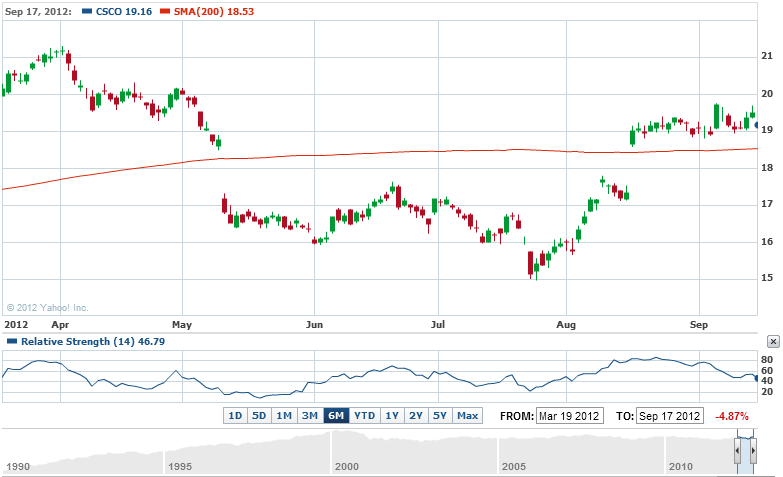Click the Apr axis label
783x477 pixels.
click(x=60, y=325)
